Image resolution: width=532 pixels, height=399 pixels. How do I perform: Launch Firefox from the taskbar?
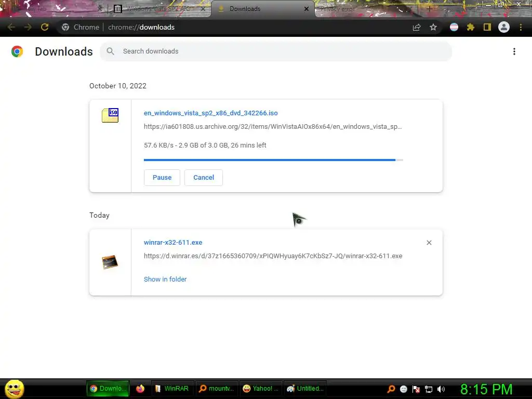pyautogui.click(x=140, y=389)
